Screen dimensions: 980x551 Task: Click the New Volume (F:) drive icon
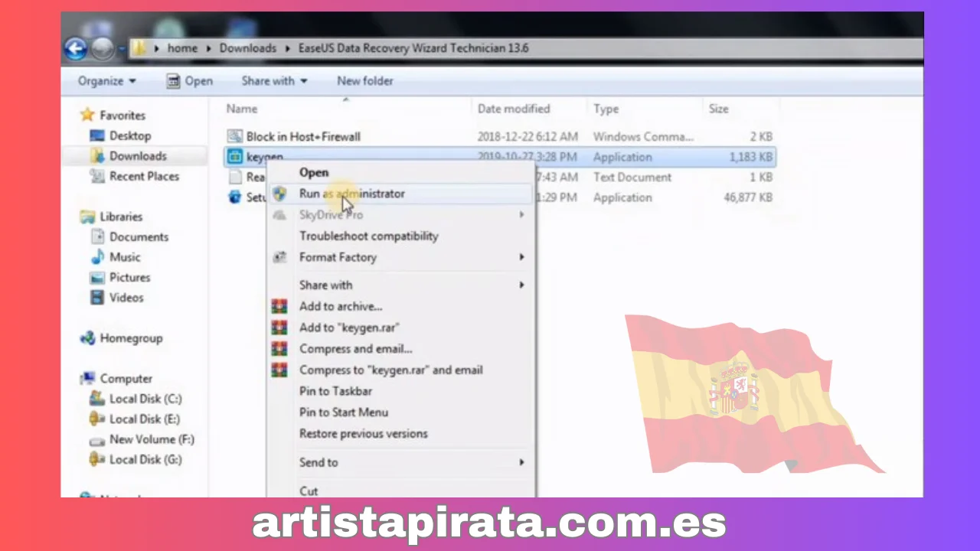pos(97,440)
